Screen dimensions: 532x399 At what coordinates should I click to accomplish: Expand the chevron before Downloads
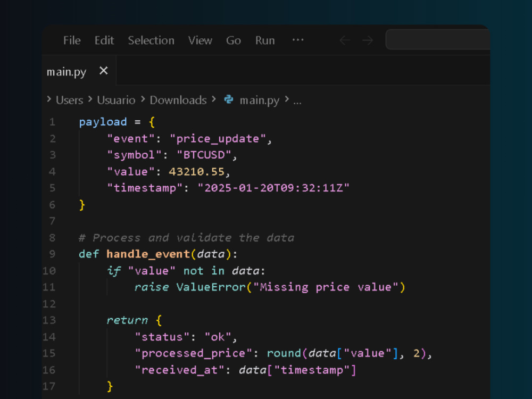(143, 99)
